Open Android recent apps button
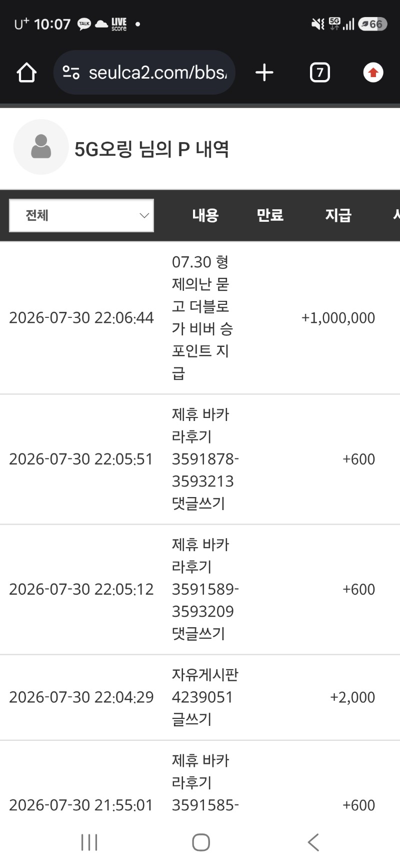This screenshot has width=400, height=868. tap(89, 842)
